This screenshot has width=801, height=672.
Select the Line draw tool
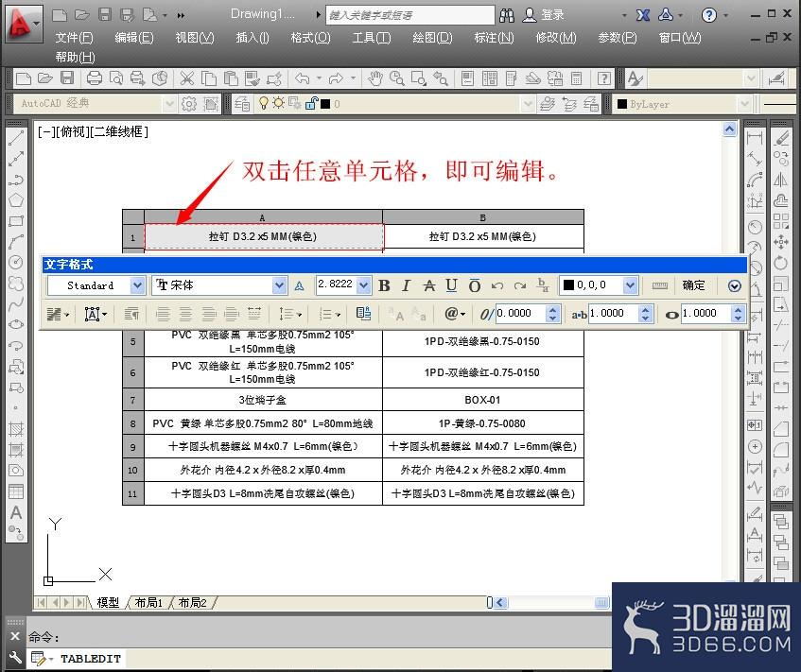(x=16, y=138)
